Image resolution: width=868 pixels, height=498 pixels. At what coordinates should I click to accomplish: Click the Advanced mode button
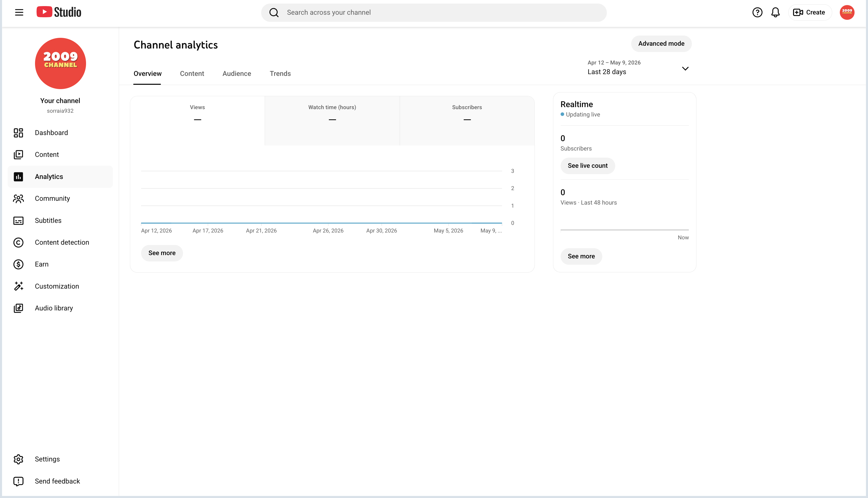(661, 43)
